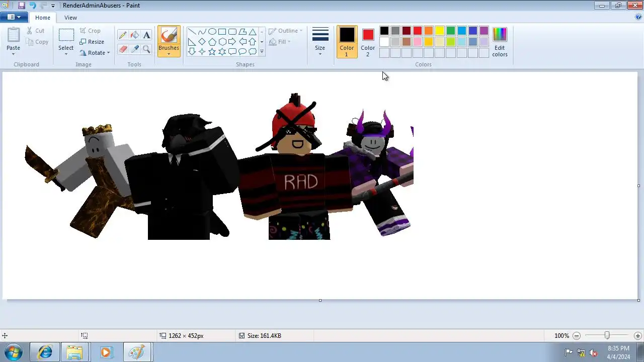Choose the Curve shape
The width and height of the screenshot is (644, 362).
202,32
